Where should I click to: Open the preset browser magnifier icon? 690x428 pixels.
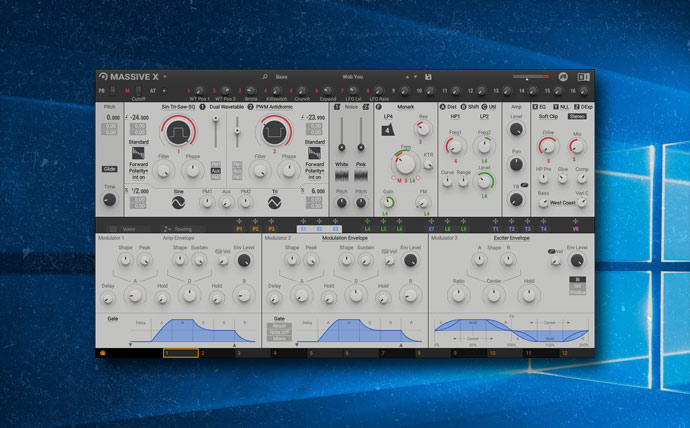pyautogui.click(x=265, y=77)
